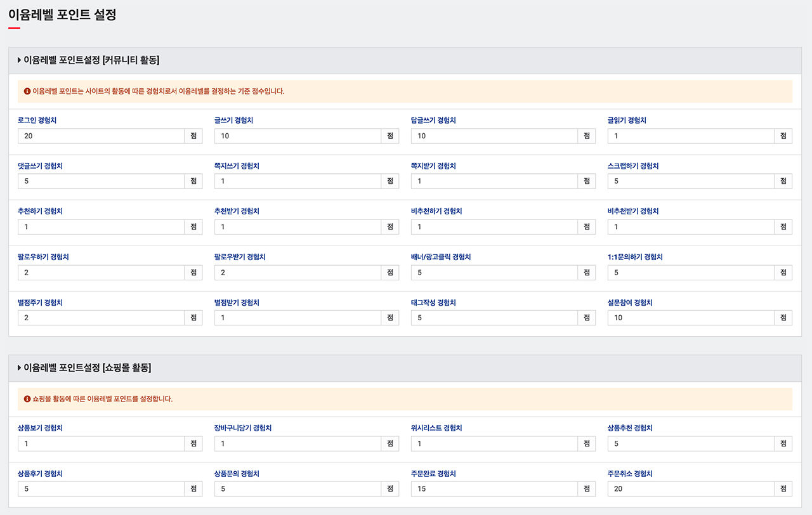The width and height of the screenshot is (812, 515).
Task: Click the 글읽기 경험치 input field
Action: click(x=691, y=136)
